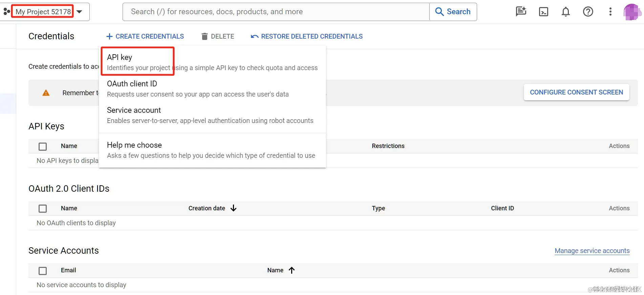The image size is (644, 295).
Task: Choose Service account option
Action: 212,115
